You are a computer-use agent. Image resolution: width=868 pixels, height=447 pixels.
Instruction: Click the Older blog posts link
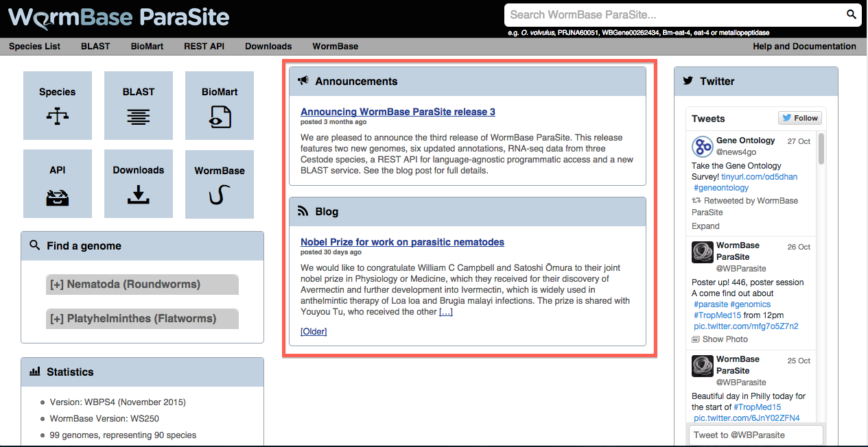(x=314, y=332)
